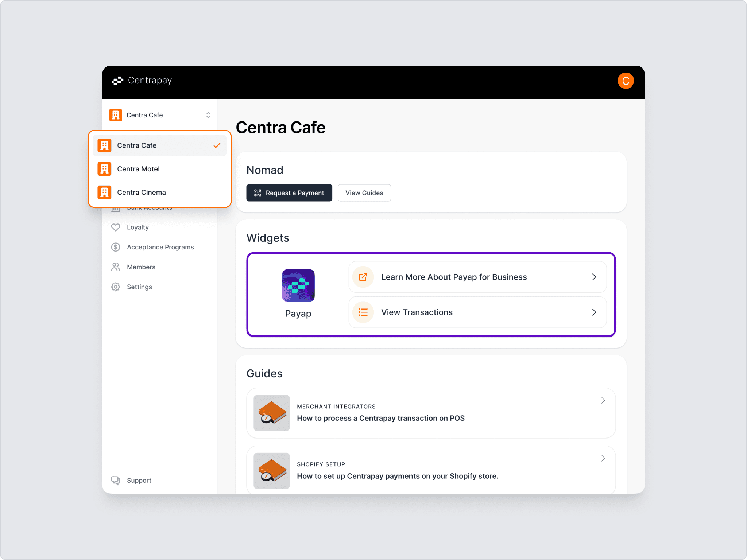Image resolution: width=747 pixels, height=560 pixels.
Task: Open View Transactions widget row
Action: (477, 312)
